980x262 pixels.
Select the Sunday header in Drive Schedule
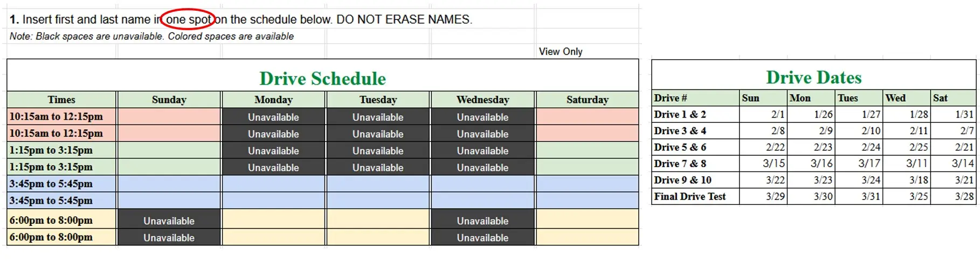click(x=169, y=100)
